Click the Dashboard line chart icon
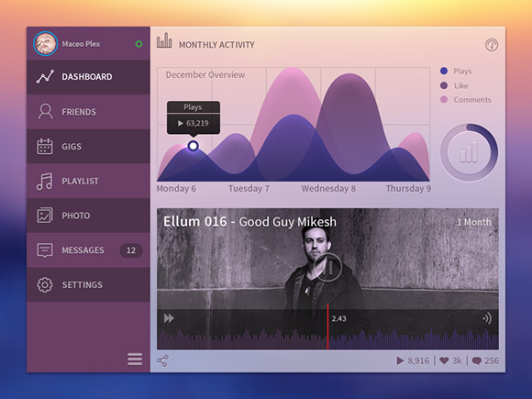Viewport: 532px width, 399px height. 45,77
